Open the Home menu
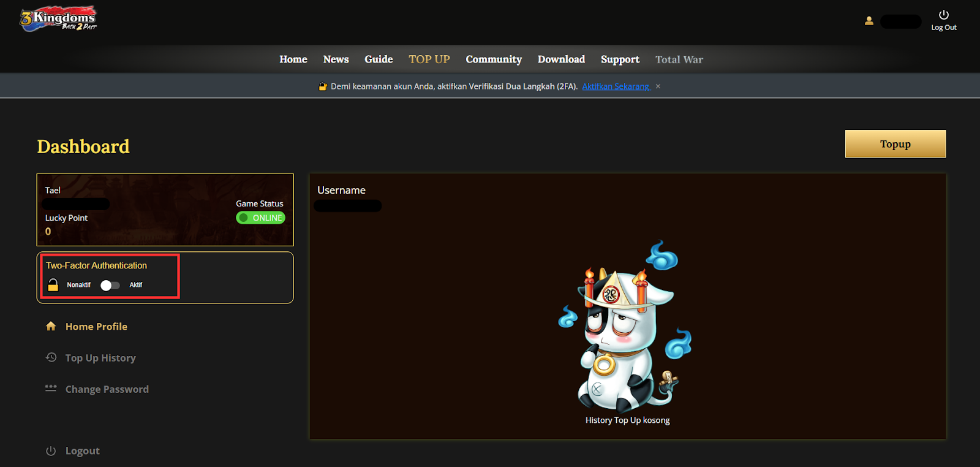The height and width of the screenshot is (467, 980). coord(293,59)
